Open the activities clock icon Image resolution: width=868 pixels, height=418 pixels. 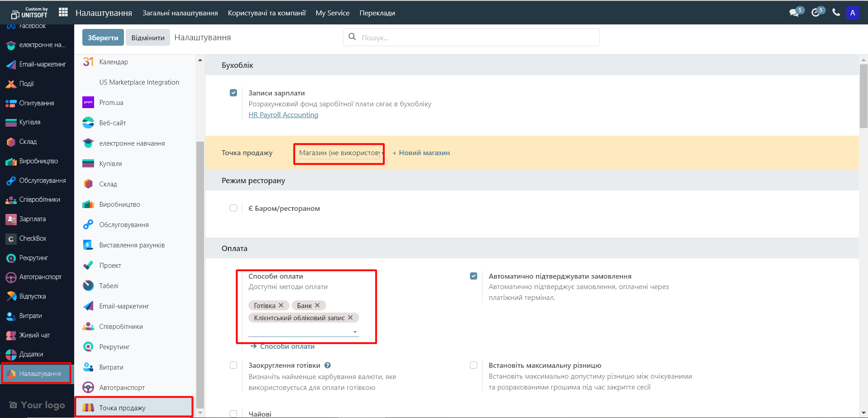816,13
